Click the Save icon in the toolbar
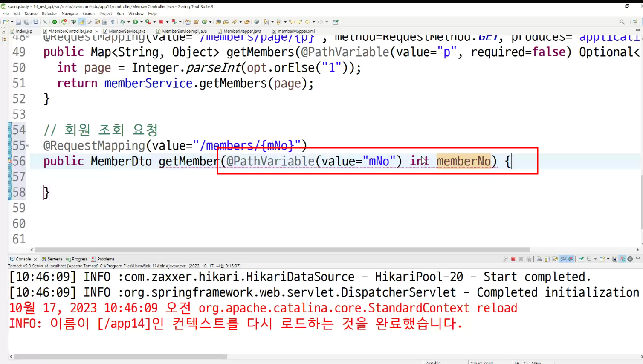This screenshot has width=643, height=364. [18, 22]
